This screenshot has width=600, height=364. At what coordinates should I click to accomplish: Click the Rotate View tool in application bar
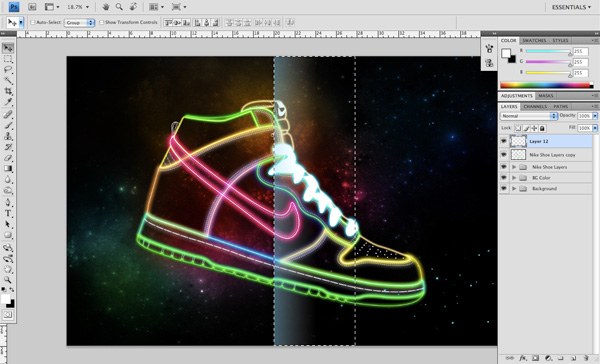click(133, 7)
